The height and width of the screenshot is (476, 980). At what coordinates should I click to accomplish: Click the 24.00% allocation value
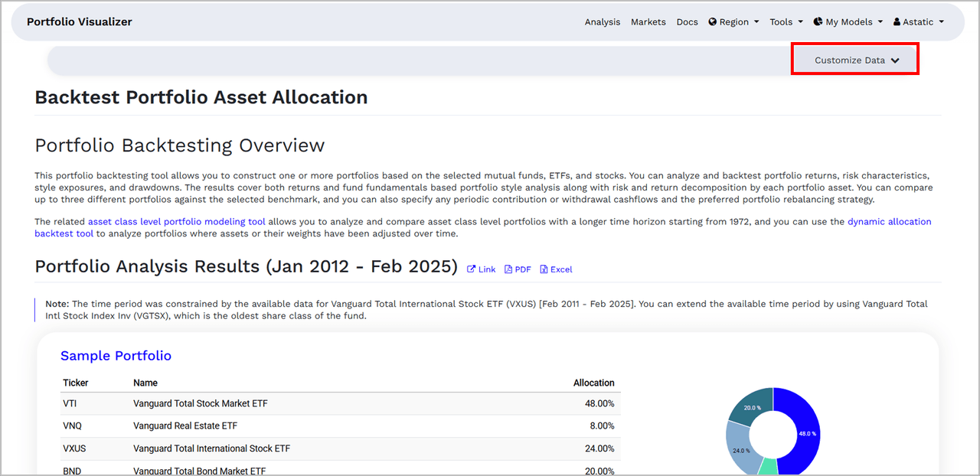click(x=599, y=448)
